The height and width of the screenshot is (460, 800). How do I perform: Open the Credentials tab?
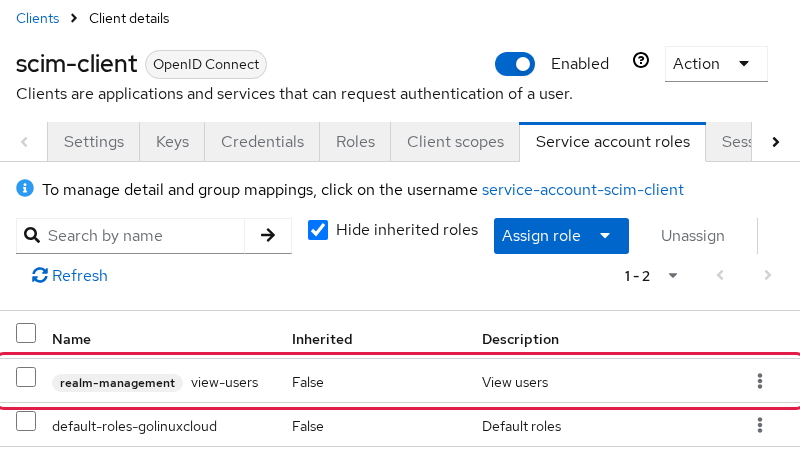tap(262, 142)
